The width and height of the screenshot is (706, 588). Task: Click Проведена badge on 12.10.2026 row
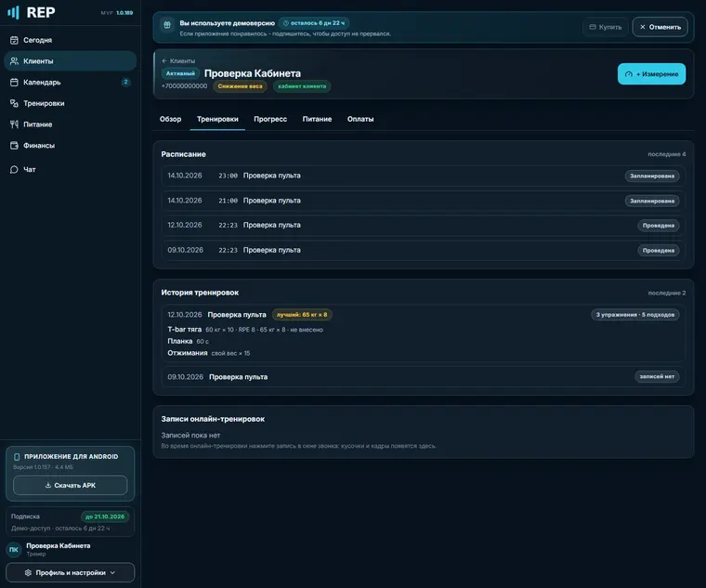[659, 226]
